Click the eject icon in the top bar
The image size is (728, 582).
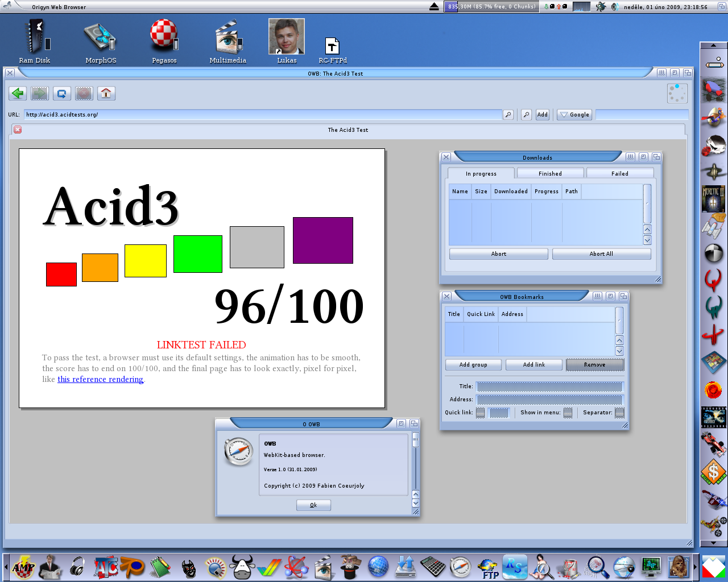[434, 7]
